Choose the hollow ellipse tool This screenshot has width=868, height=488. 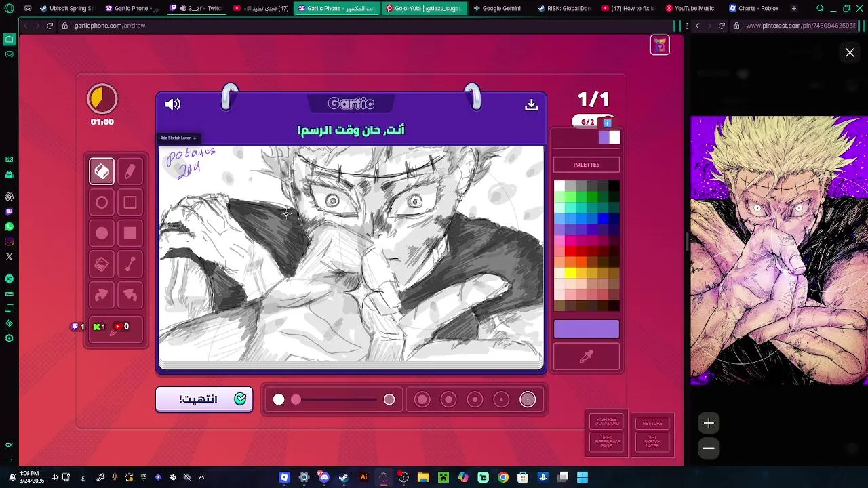pos(102,203)
